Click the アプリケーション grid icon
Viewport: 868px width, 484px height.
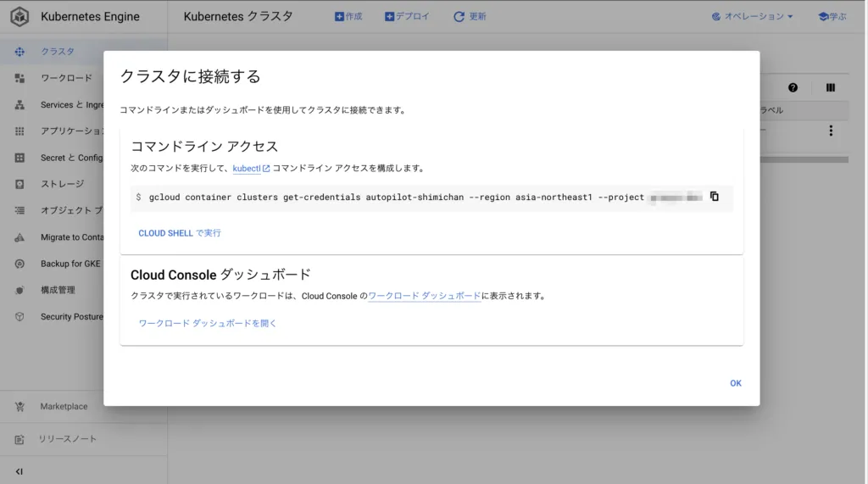click(x=19, y=131)
